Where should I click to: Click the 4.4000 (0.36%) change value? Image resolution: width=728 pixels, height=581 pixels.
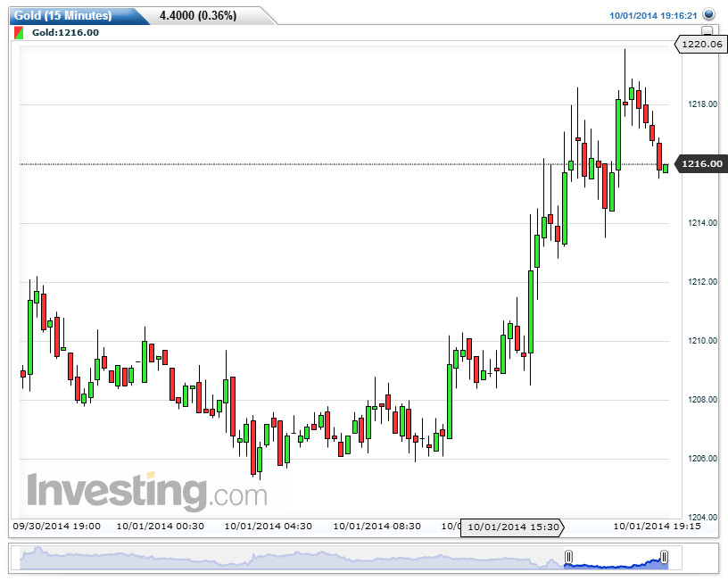pos(198,15)
